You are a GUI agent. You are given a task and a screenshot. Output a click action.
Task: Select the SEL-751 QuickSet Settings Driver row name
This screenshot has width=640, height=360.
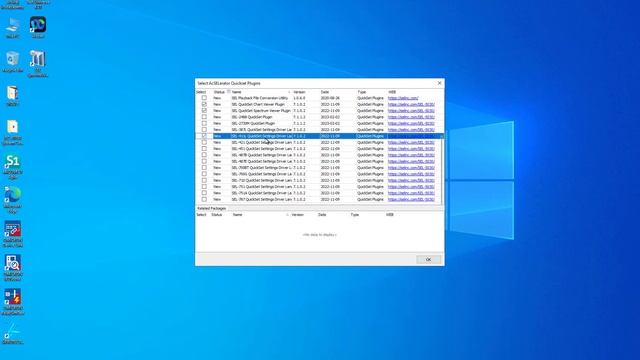click(262, 187)
